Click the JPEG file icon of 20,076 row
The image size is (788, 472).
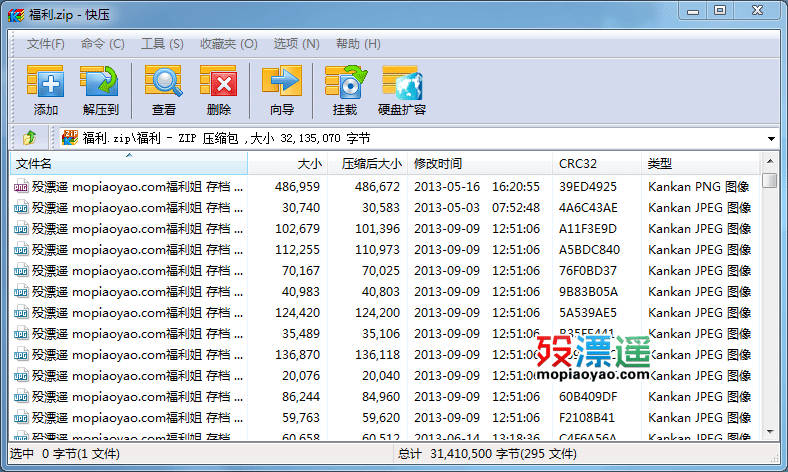[x=21, y=376]
